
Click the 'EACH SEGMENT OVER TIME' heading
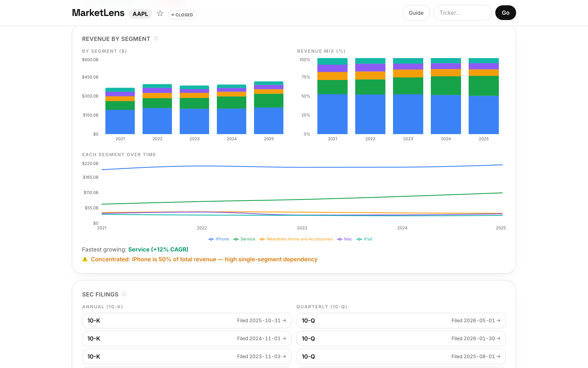coord(119,155)
